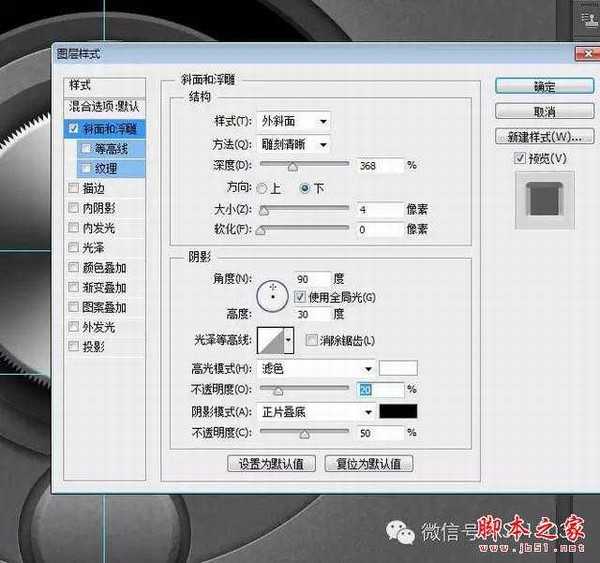600x563 pixels.
Task: Enable the 描边 checkbox
Action: point(73,188)
